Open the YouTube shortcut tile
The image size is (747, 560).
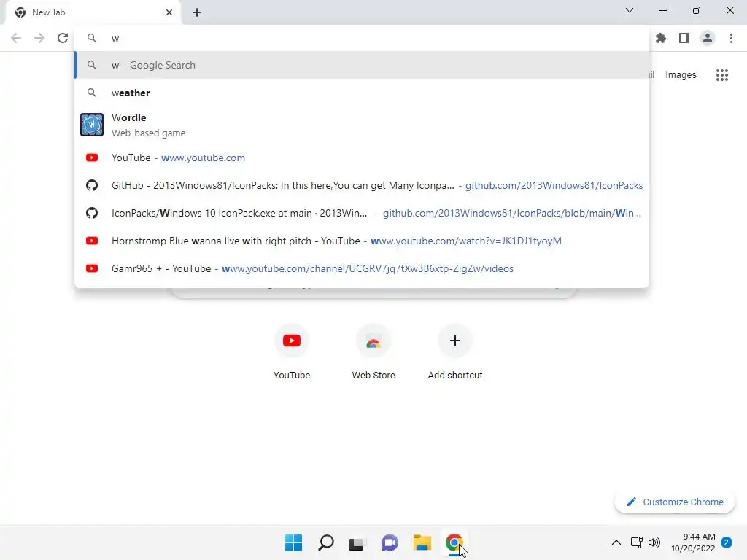pyautogui.click(x=292, y=352)
